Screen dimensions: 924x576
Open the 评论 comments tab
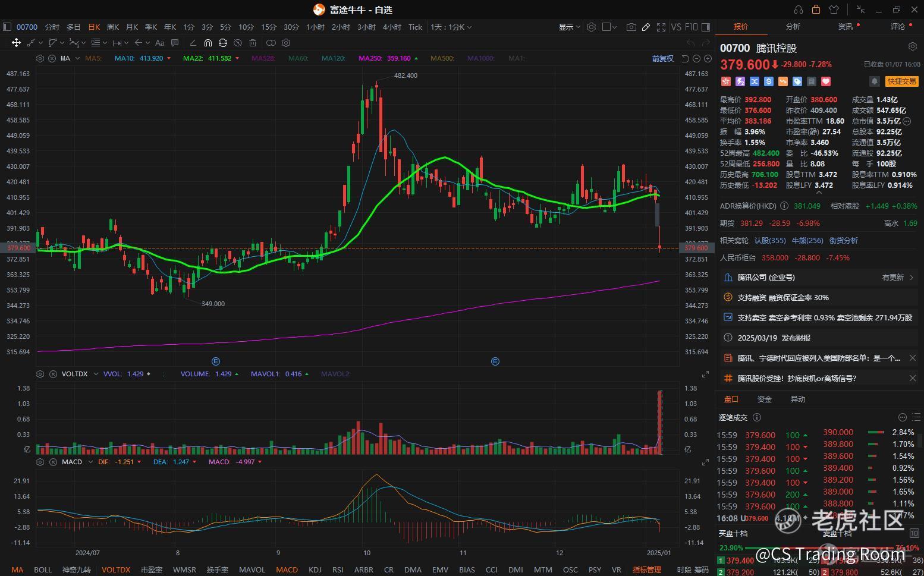[898, 27]
